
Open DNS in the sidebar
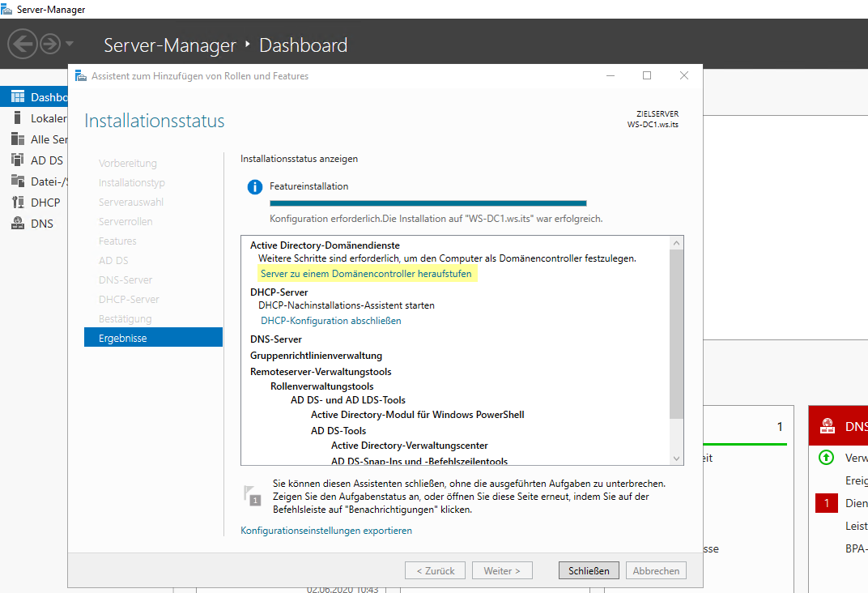42,224
